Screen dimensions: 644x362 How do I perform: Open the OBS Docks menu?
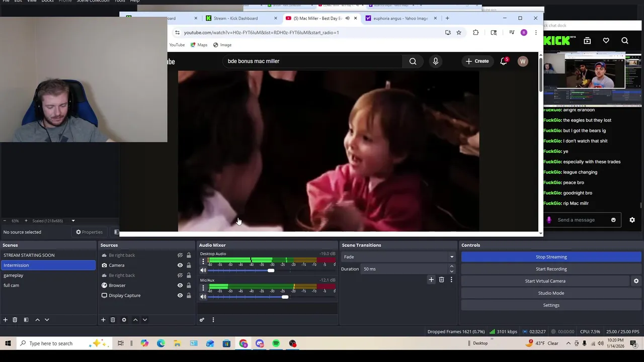coord(47,1)
